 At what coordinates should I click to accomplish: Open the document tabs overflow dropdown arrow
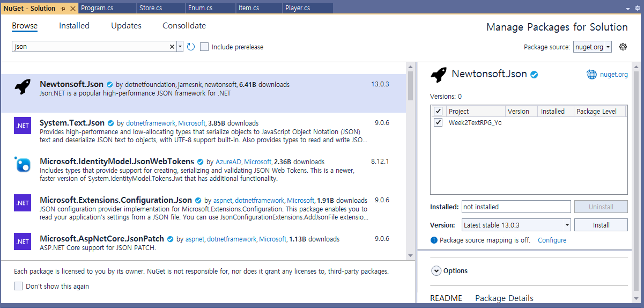click(628, 9)
